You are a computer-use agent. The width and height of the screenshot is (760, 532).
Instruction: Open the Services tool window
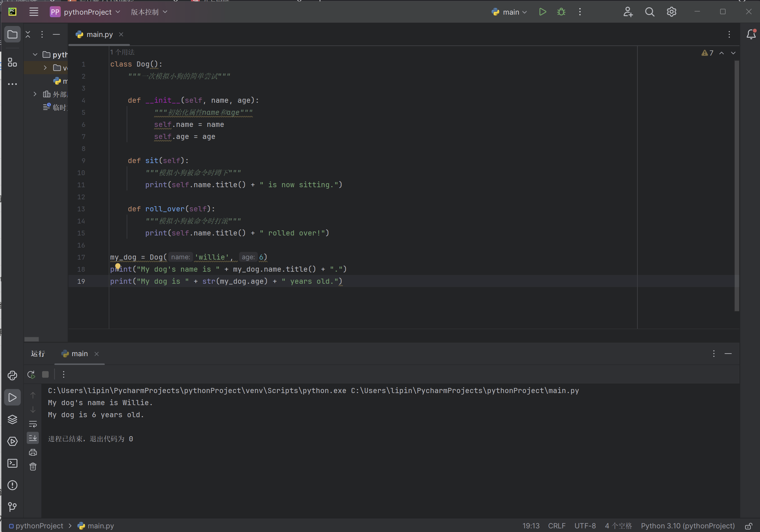[x=12, y=441]
